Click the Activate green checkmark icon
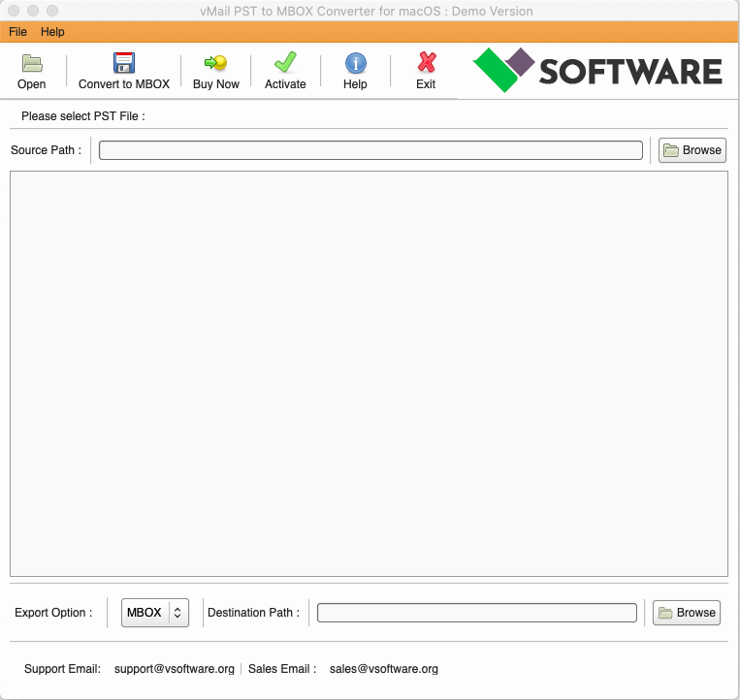The height and width of the screenshot is (700, 740). [x=285, y=62]
